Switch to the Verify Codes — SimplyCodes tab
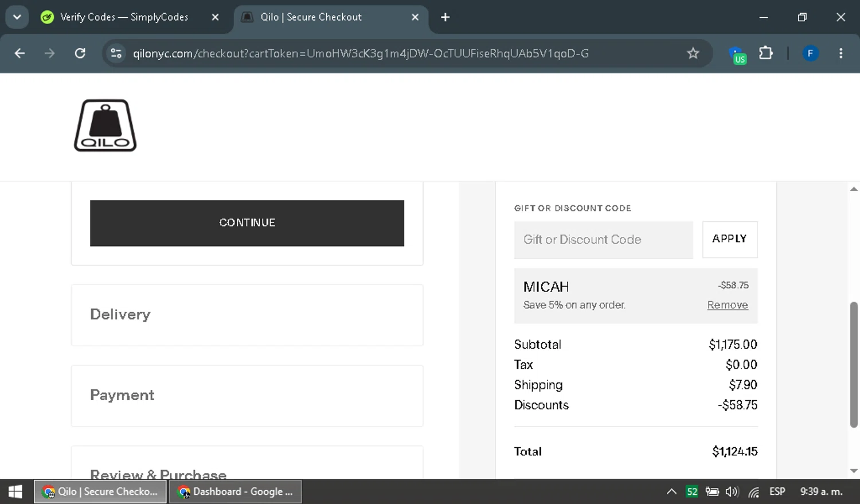 click(124, 17)
